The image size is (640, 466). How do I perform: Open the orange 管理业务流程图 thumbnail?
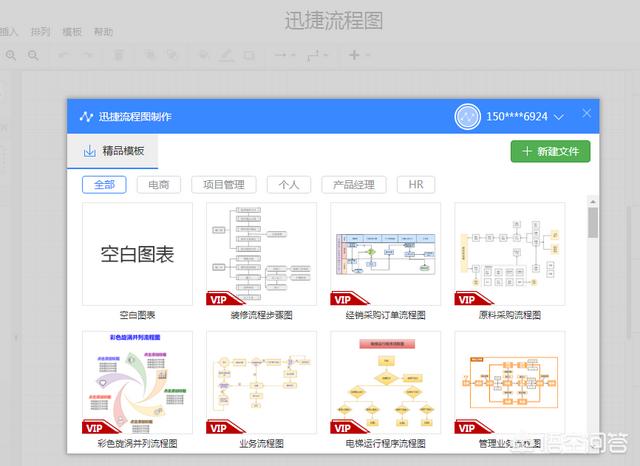pyautogui.click(x=510, y=382)
